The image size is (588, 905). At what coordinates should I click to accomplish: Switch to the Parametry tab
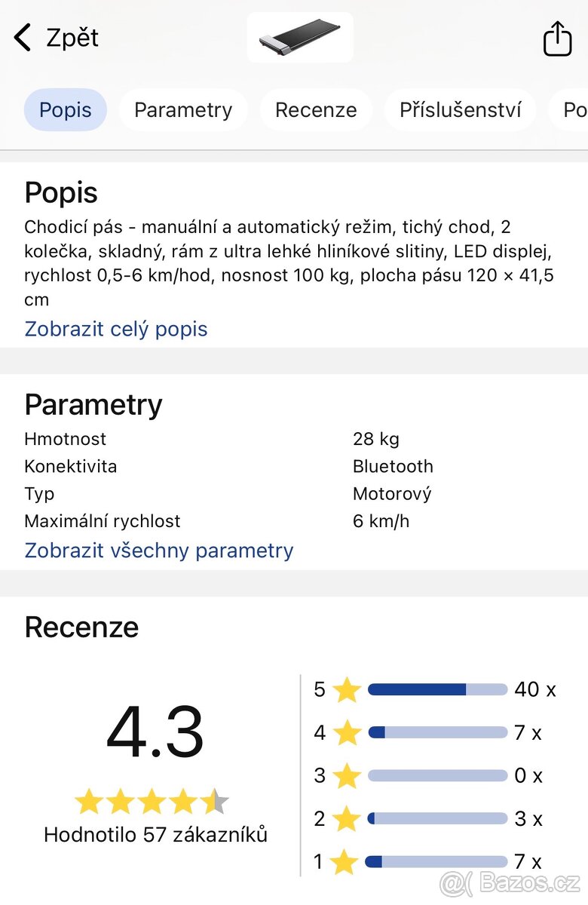pos(183,109)
